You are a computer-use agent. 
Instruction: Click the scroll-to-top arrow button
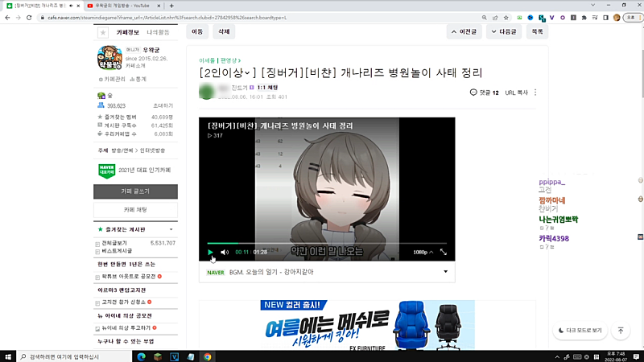(x=621, y=331)
